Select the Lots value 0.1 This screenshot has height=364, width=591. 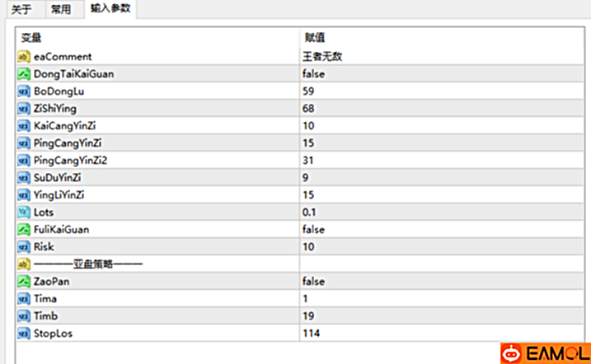308,212
